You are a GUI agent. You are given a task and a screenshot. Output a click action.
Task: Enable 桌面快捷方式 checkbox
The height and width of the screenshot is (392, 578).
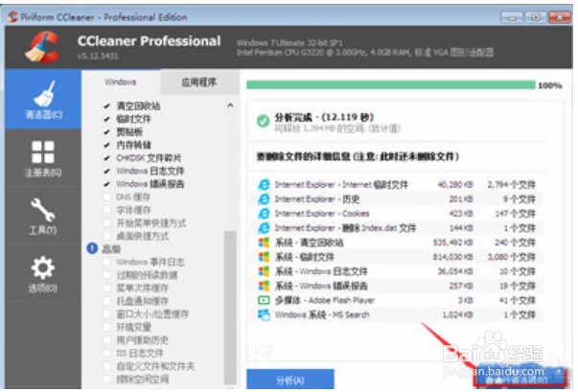tap(106, 236)
